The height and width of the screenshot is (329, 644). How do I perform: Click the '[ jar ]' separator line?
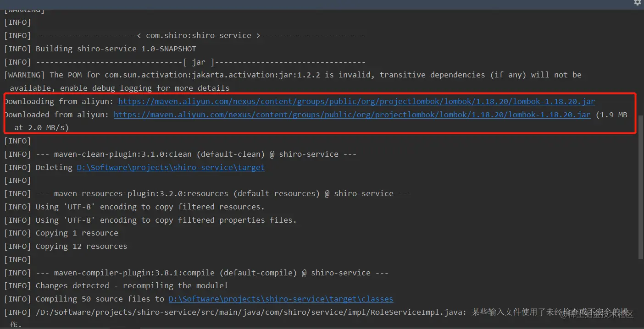pos(198,62)
